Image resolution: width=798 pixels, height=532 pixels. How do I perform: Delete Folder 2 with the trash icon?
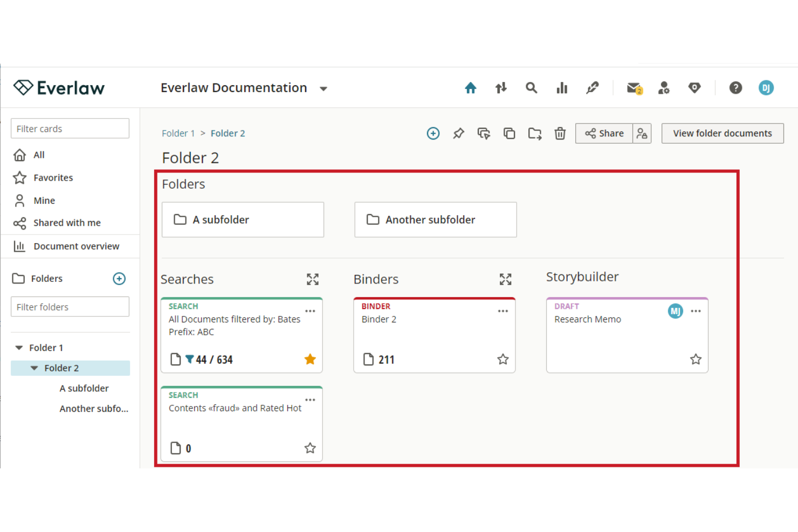pyautogui.click(x=560, y=133)
